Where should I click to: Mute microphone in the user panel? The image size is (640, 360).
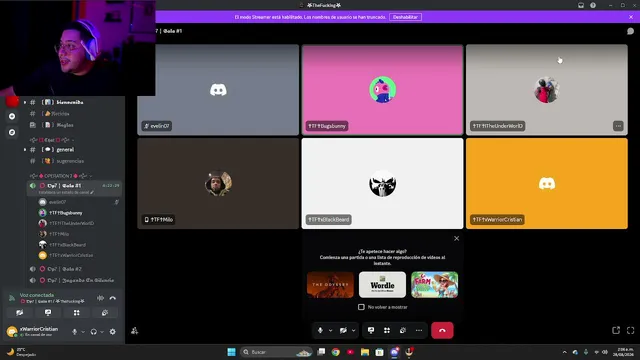point(74,332)
